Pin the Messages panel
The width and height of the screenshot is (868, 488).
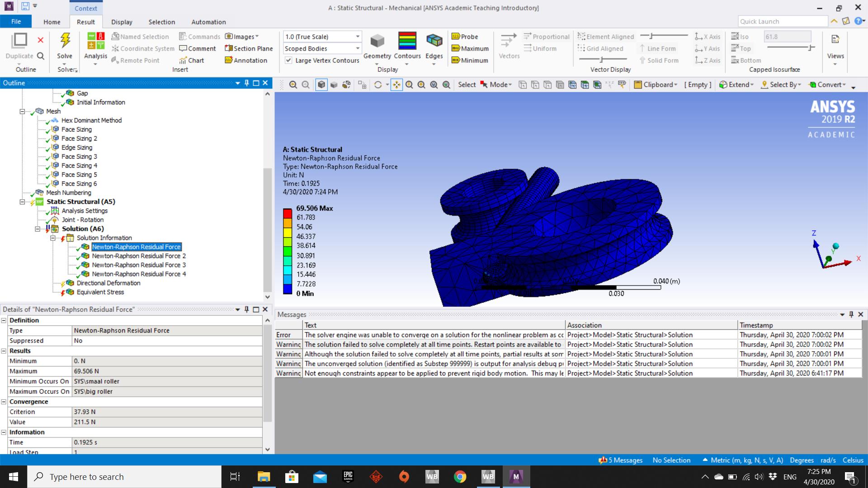tap(851, 314)
